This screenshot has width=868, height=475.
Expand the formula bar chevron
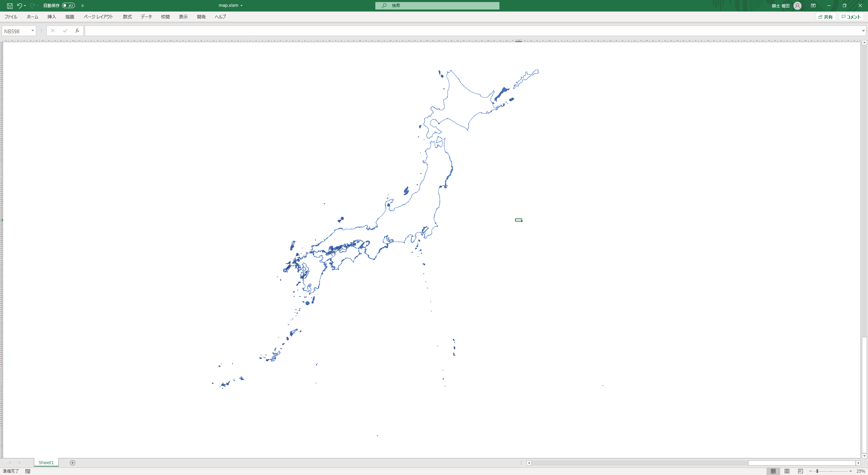[x=863, y=31]
